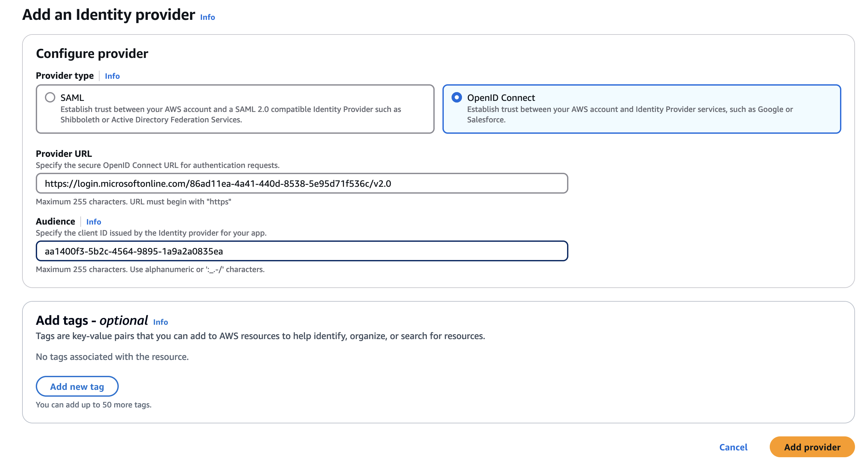This screenshot has width=868, height=466.
Task: Select the aa1400f3 audience value text
Action: 134,251
